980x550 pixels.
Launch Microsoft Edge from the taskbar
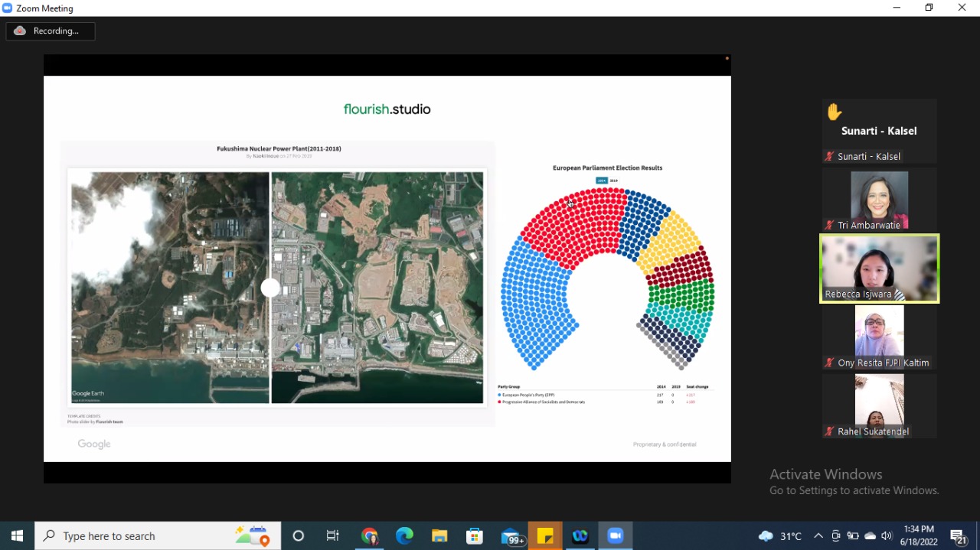[x=404, y=535]
